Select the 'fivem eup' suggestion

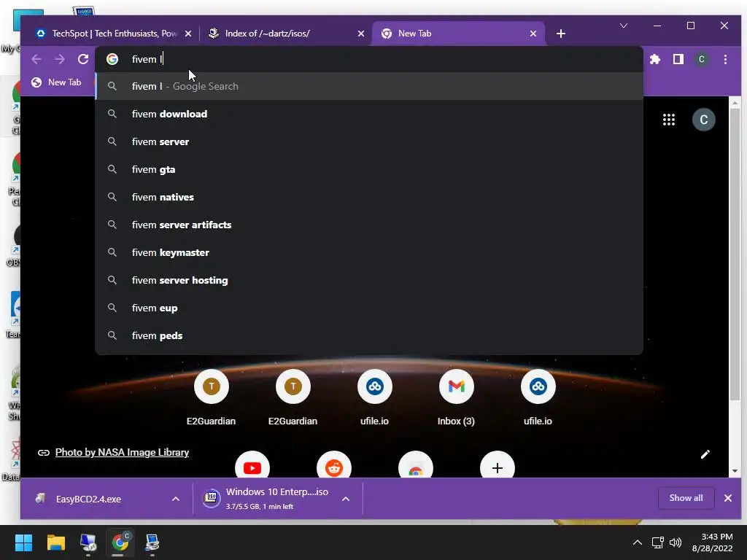tap(369, 308)
